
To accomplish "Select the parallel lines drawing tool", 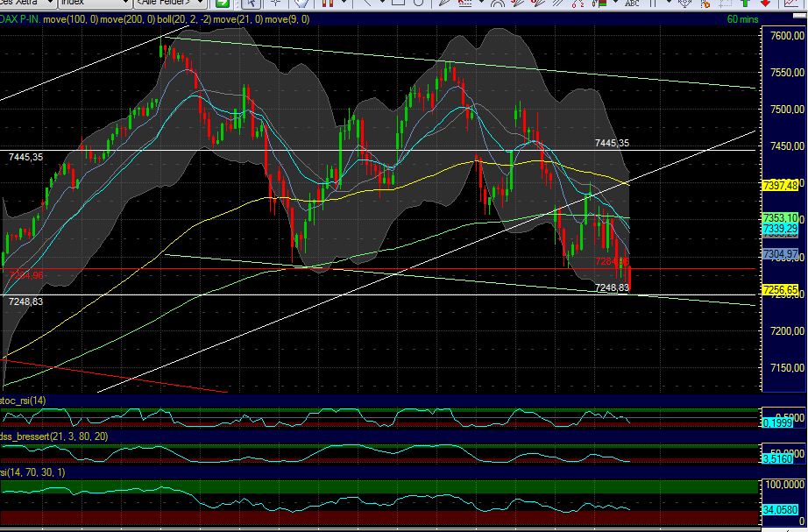I will click(556, 4).
